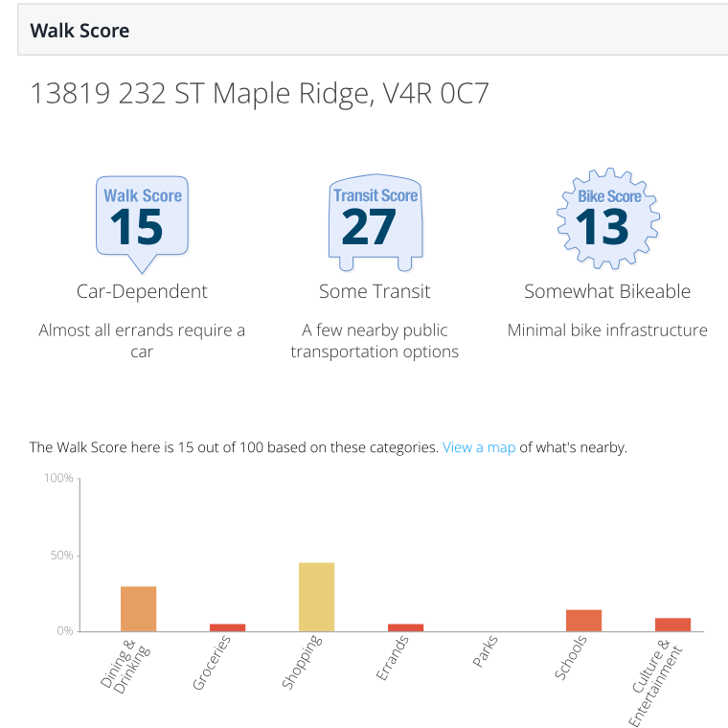The height and width of the screenshot is (728, 728).
Task: Click the Some Transit label
Action: pos(375,291)
